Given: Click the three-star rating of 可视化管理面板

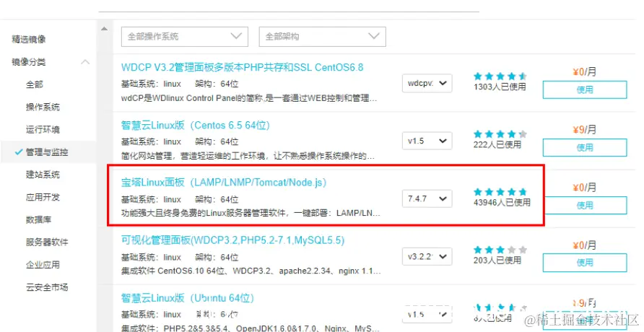Looking at the screenshot, I should (500, 250).
